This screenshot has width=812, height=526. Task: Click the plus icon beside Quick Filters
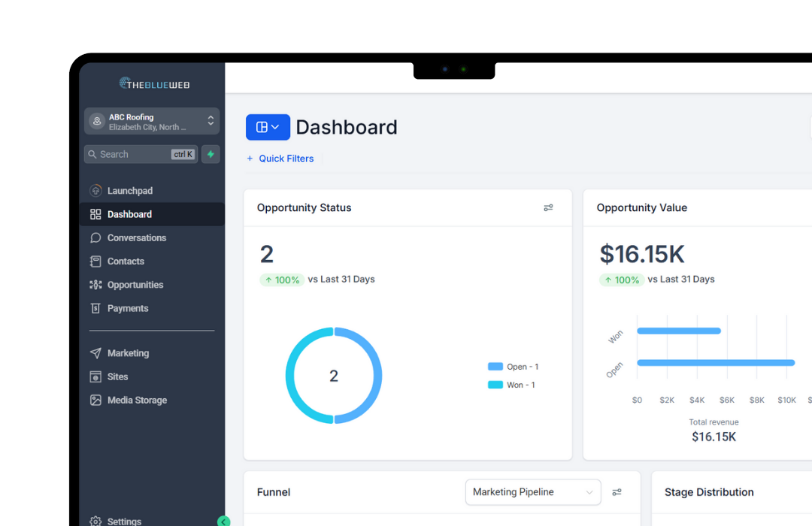250,159
